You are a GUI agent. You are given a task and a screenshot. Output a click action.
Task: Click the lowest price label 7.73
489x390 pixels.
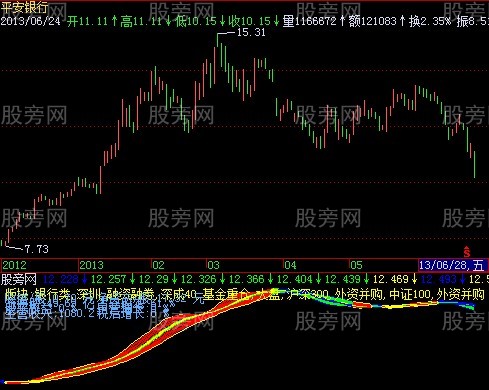coord(37,249)
